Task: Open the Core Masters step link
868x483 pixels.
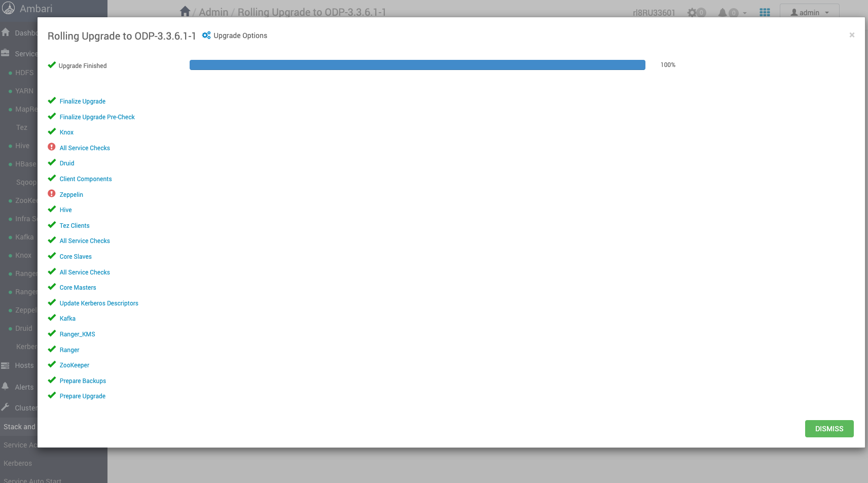Action: tap(78, 288)
